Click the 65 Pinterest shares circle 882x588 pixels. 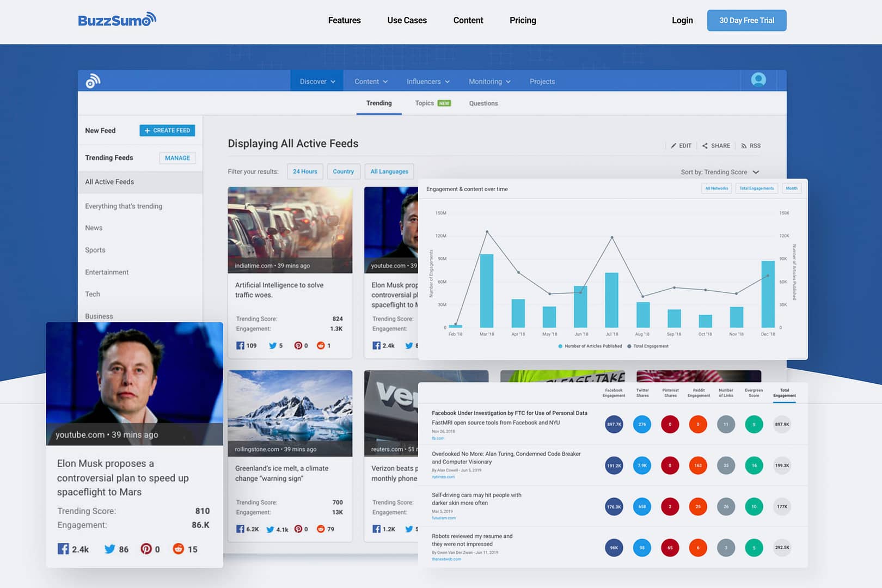(x=670, y=548)
